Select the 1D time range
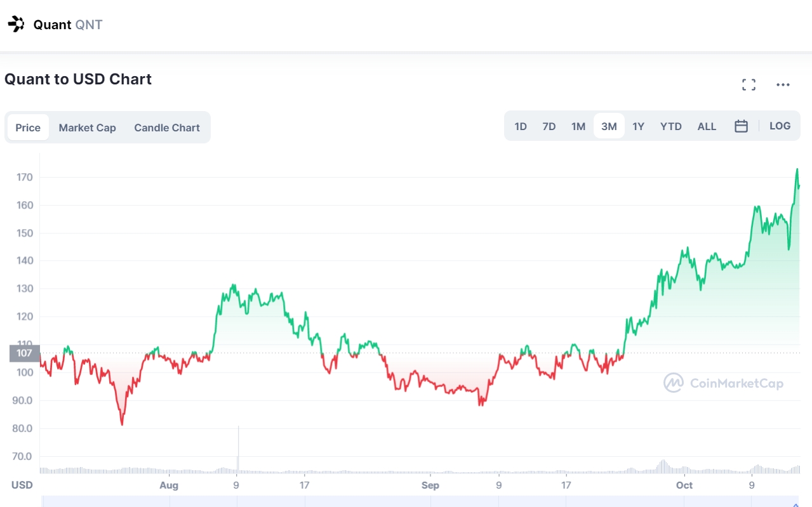 coord(521,126)
